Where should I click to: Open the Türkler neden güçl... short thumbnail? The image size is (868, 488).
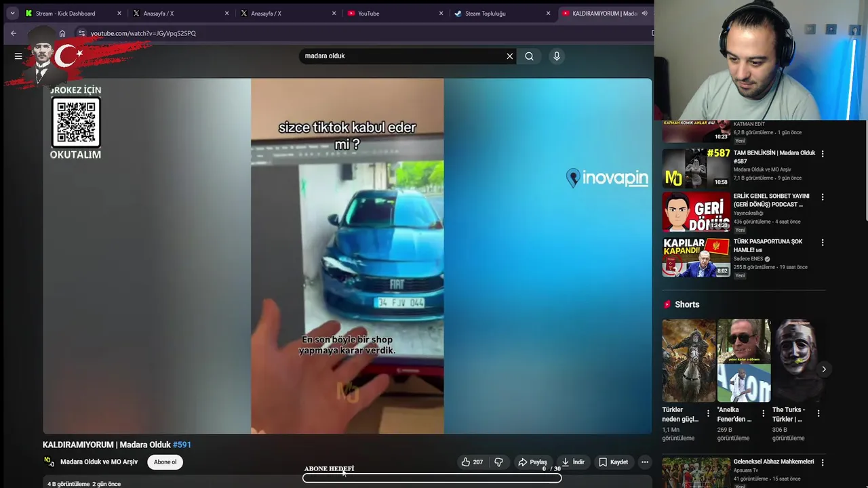coord(689,361)
